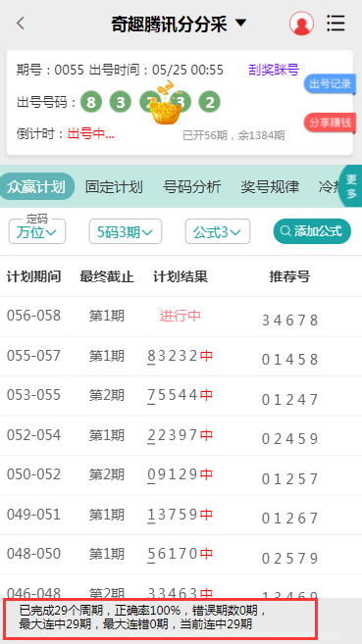Select the 055-057 plan period
Viewport: 362px width, 644px height.
pyautogui.click(x=33, y=356)
